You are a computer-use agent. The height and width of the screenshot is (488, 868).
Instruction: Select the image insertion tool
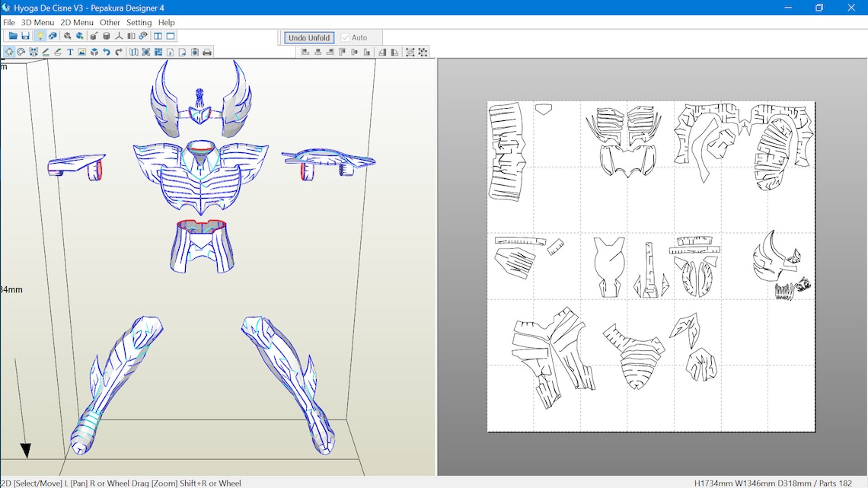81,51
